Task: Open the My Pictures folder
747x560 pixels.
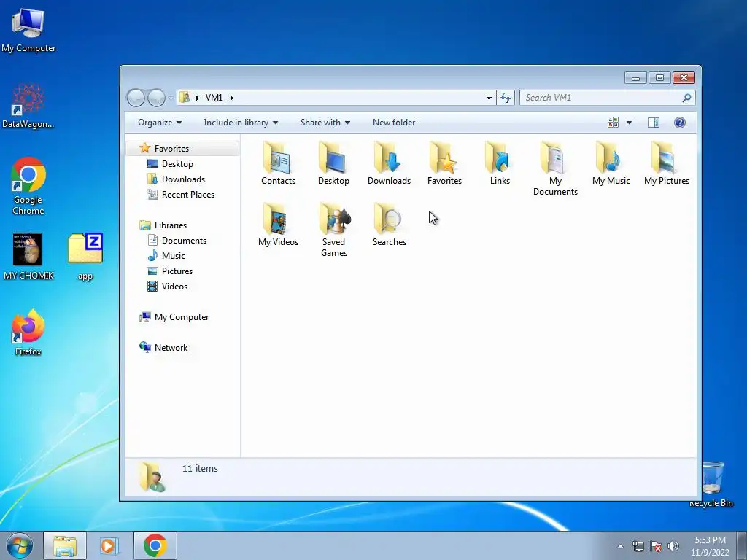Action: (667, 163)
